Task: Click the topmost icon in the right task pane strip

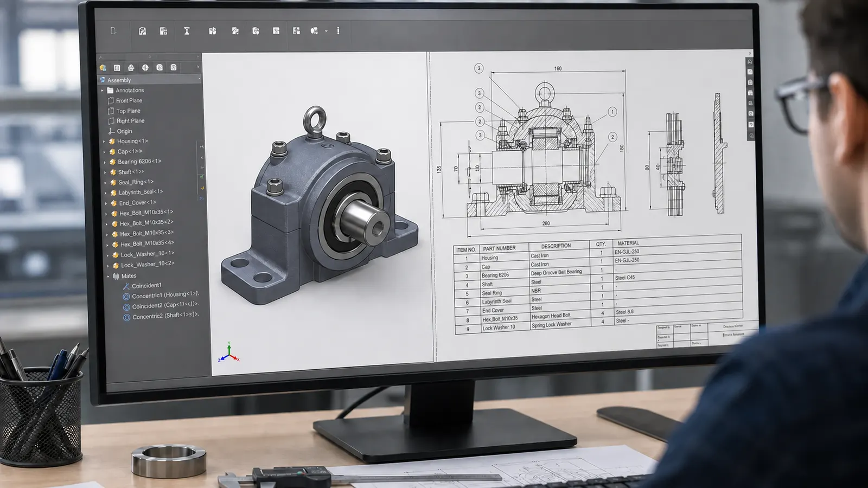Action: (x=750, y=61)
